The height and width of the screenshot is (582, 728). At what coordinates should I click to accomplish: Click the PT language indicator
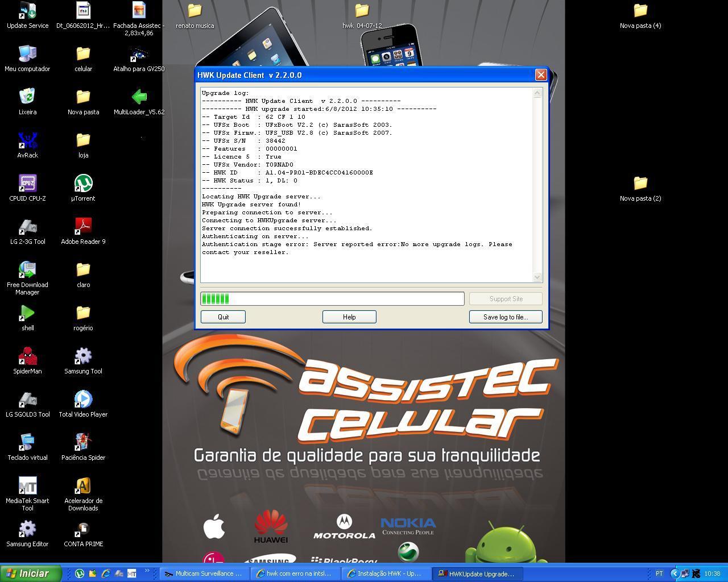659,573
